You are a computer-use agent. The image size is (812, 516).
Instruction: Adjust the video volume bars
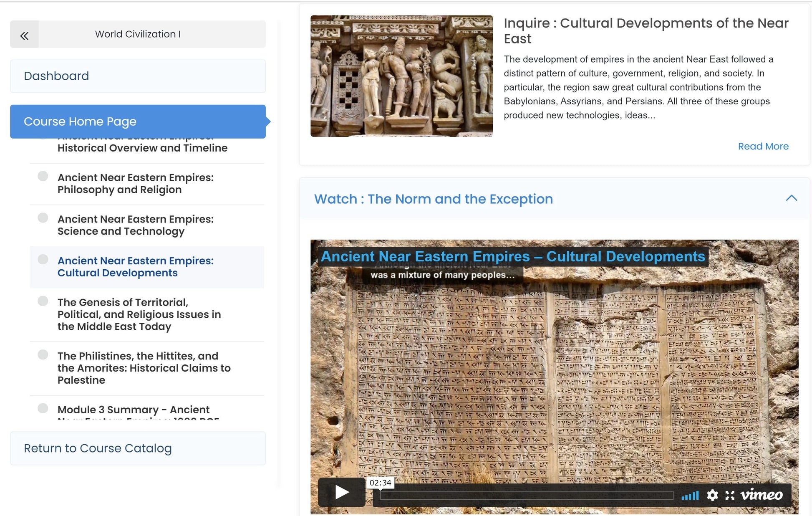tap(690, 496)
